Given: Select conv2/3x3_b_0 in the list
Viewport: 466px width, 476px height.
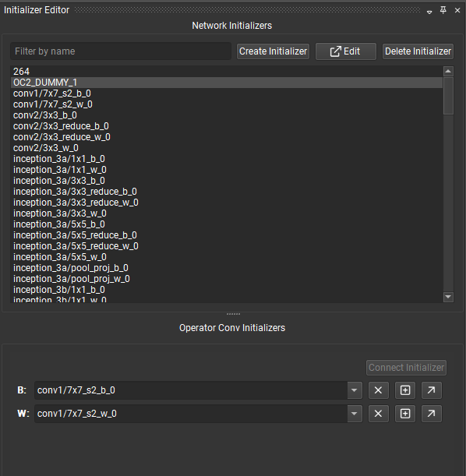Looking at the screenshot, I should point(227,115).
